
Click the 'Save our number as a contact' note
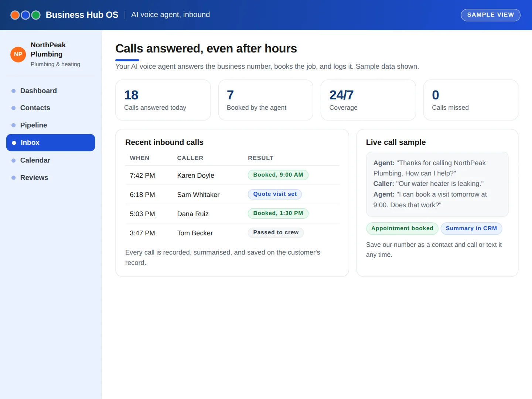tap(434, 250)
